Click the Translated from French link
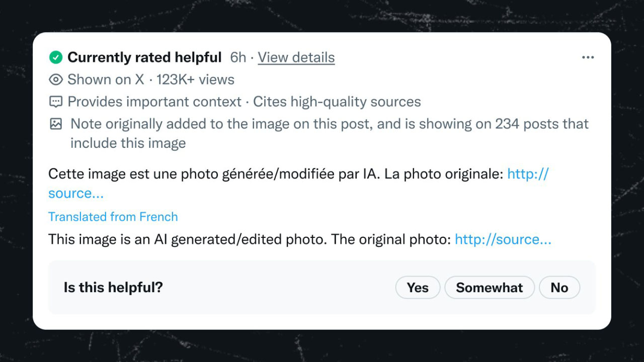Screen dimensions: 644x362 pyautogui.click(x=113, y=217)
